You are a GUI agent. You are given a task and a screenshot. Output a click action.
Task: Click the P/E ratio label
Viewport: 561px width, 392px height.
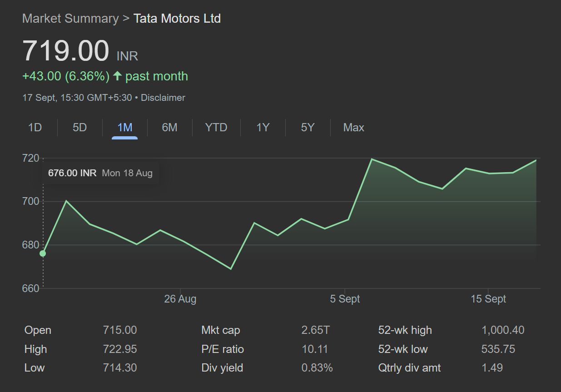coord(223,349)
